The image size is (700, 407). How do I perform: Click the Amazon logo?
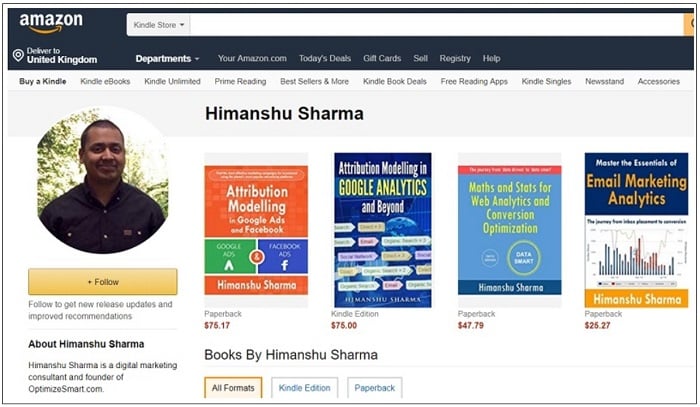click(51, 23)
